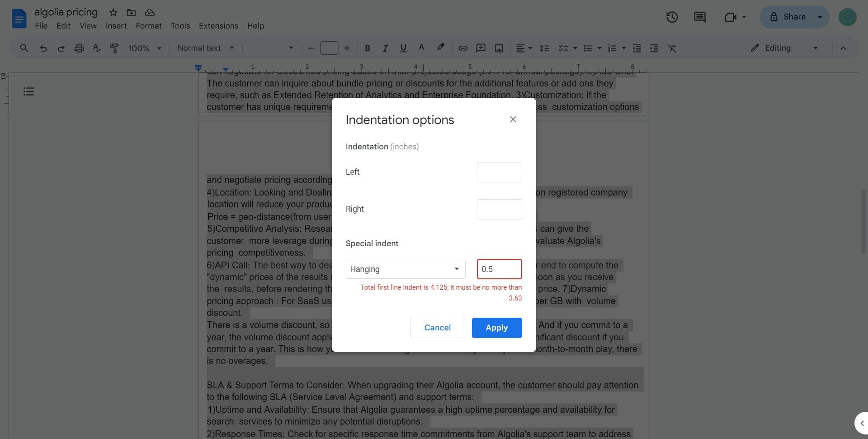Click the Insert link icon
The width and height of the screenshot is (868, 439).
point(462,48)
